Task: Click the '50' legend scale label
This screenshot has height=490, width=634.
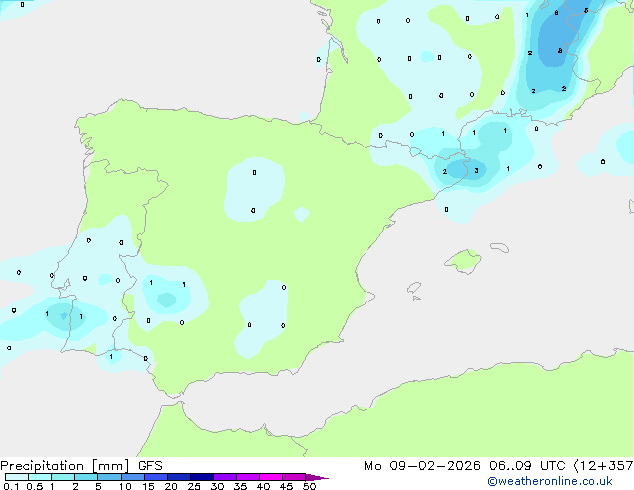Action: [x=309, y=486]
